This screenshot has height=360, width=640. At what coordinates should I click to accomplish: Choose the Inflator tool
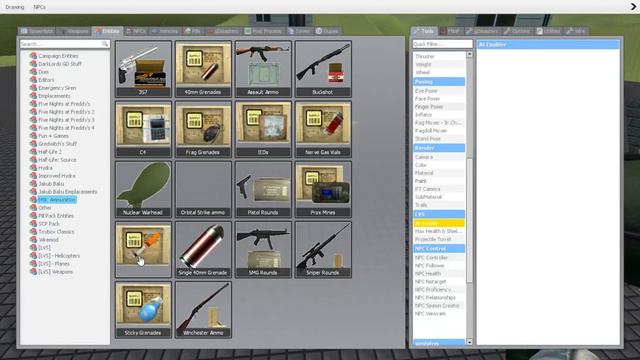(439, 115)
